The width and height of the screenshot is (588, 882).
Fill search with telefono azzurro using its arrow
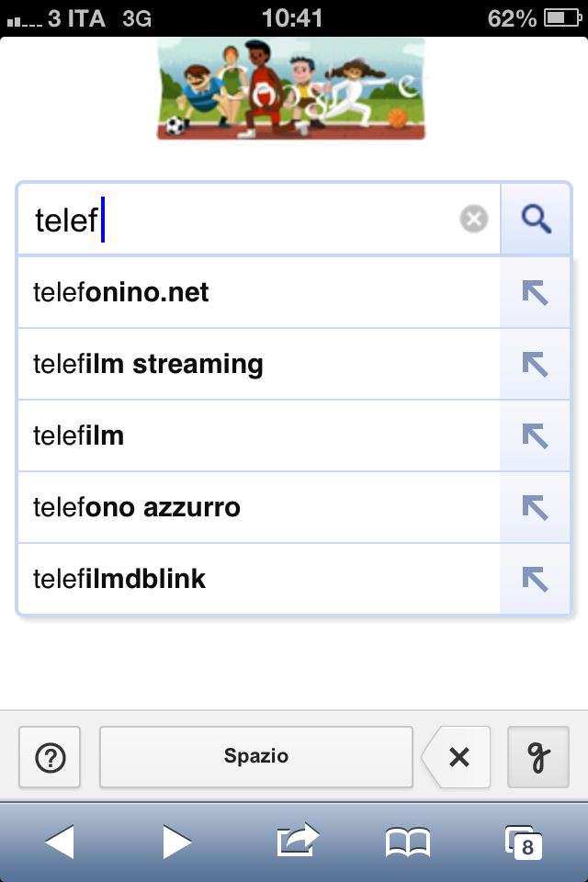(x=535, y=508)
